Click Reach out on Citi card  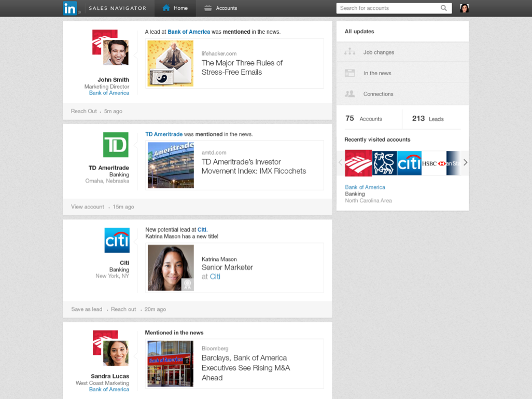pos(123,309)
